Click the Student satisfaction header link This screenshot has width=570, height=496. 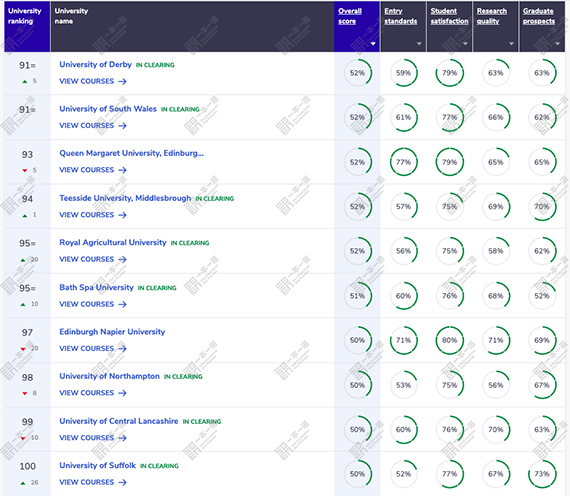tap(449, 16)
